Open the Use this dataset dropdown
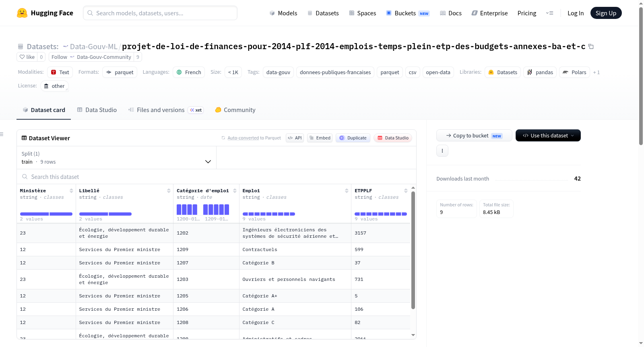This screenshot has width=644, height=347. click(548, 135)
